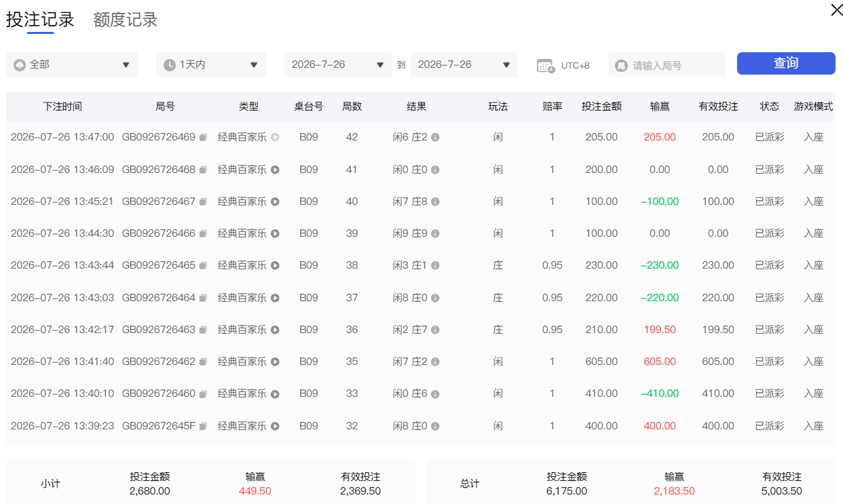Screen dimensions: 843x504
Task: Focus the 请输入局号 round number field
Action: point(667,65)
